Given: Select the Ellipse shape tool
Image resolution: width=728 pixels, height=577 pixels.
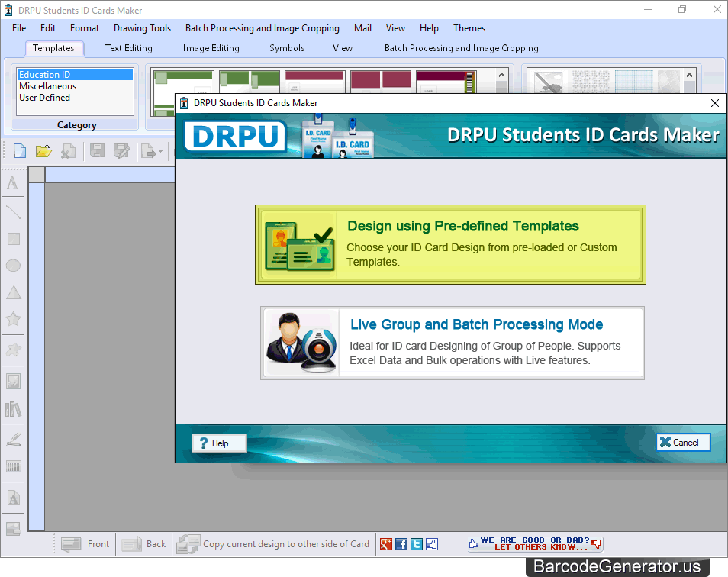Looking at the screenshot, I should coord(13,266).
